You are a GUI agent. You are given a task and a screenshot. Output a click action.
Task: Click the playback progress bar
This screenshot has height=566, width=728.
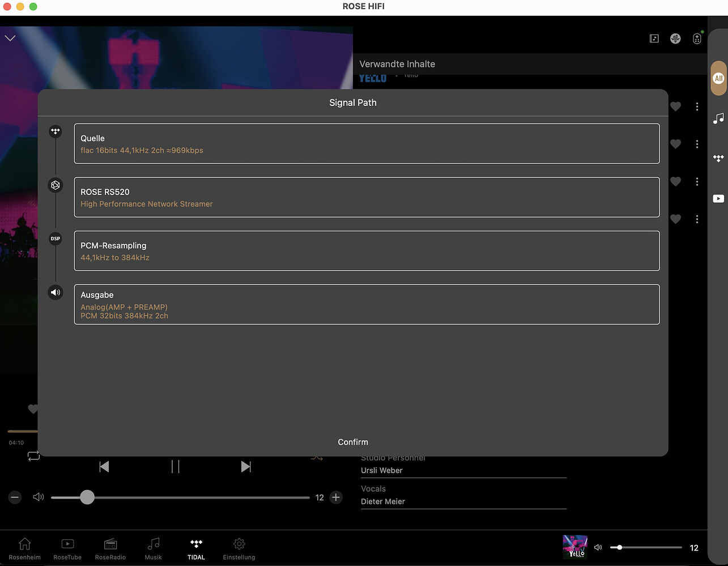[x=23, y=432]
